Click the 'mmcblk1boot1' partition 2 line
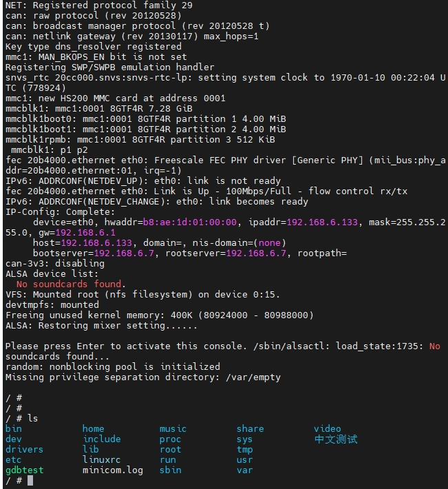The width and height of the screenshot is (448, 489). pos(146,129)
